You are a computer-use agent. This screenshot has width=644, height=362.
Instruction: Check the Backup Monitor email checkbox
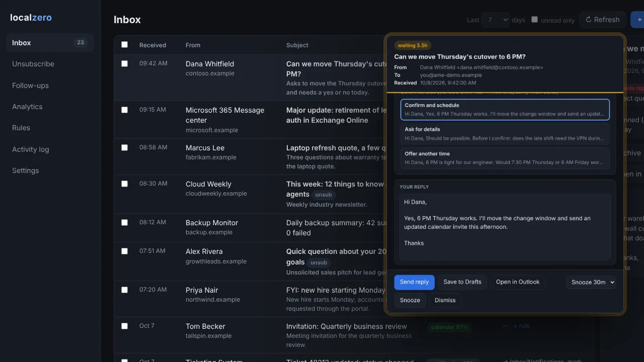[x=124, y=222]
